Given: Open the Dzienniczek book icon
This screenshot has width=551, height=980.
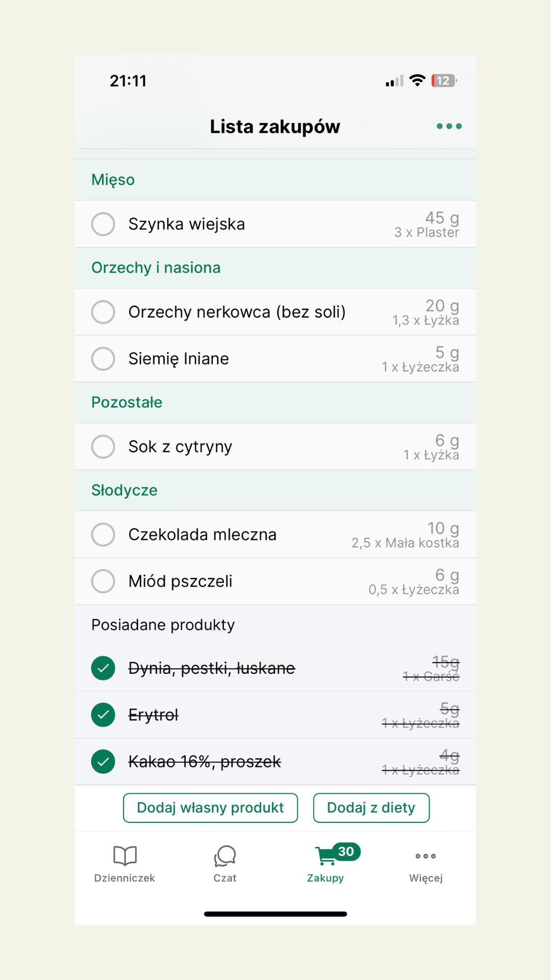Looking at the screenshot, I should pos(125,855).
